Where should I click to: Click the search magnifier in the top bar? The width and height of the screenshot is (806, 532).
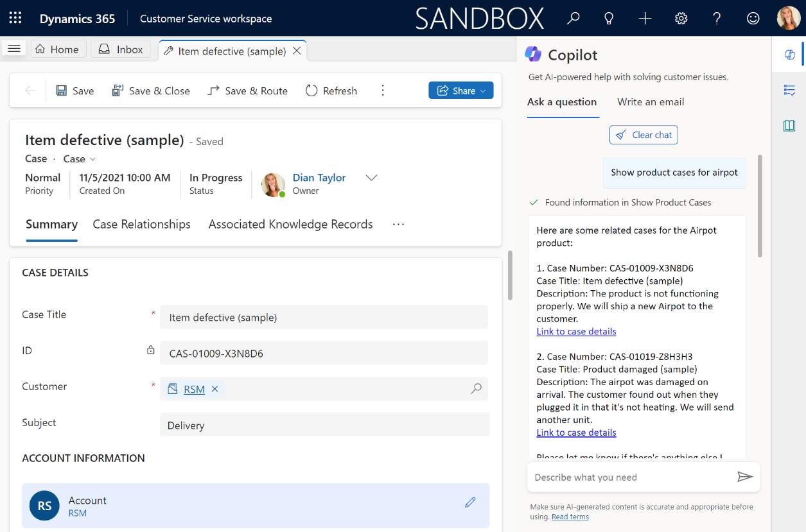click(573, 18)
